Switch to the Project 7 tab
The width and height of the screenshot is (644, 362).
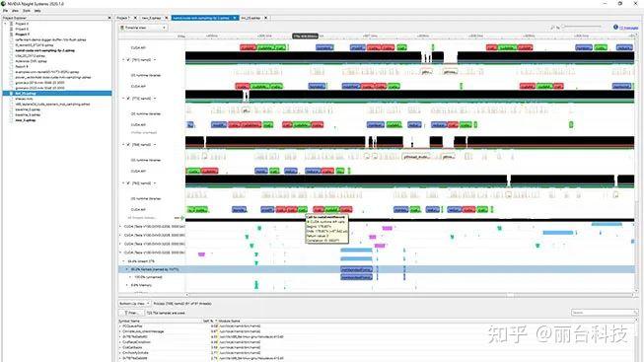123,18
